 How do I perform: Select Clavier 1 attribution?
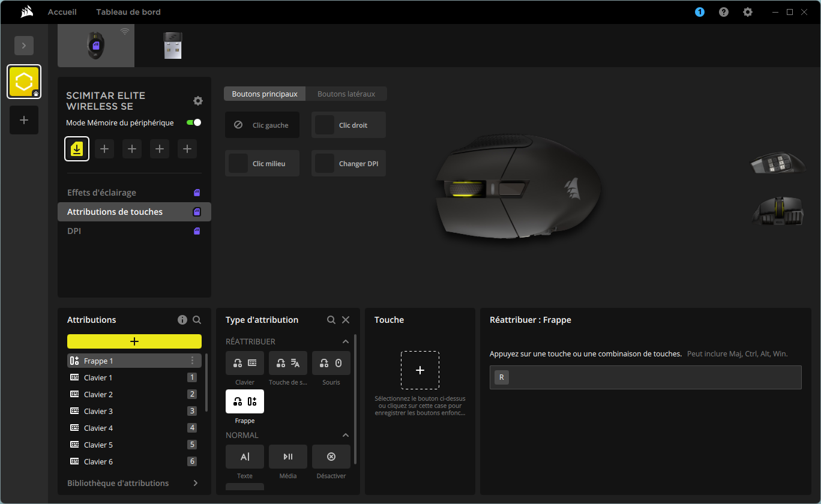[134, 377]
